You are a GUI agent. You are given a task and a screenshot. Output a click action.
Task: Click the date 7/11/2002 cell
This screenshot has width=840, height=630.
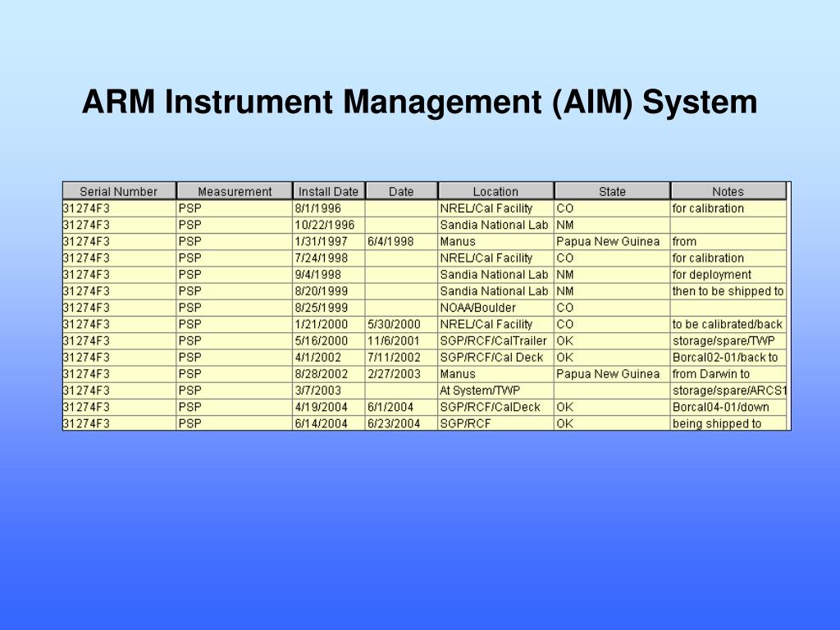point(401,358)
